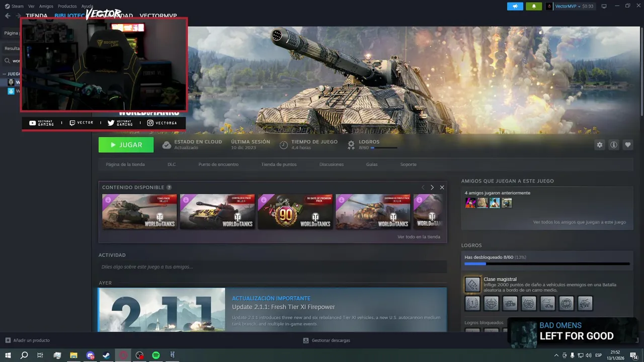The height and width of the screenshot is (362, 644).
Task: Open the Chrysler K pack thumbnail
Action: pos(217,212)
